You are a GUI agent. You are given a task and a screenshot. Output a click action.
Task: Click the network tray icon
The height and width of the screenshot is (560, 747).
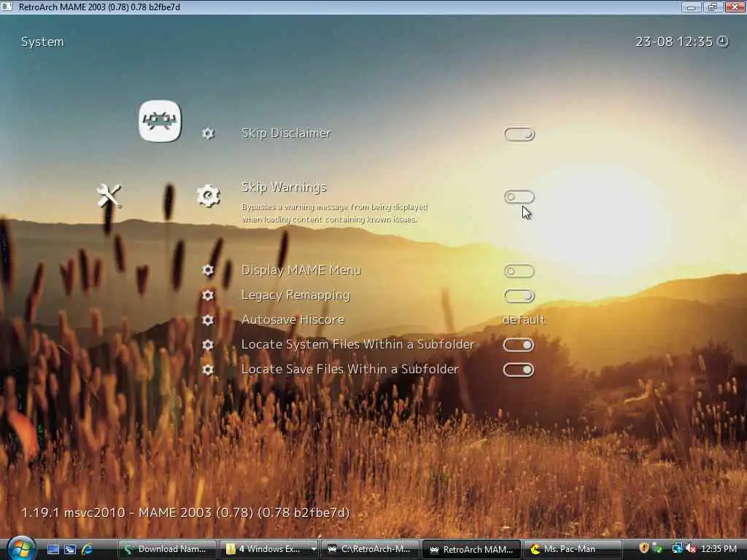pos(677,548)
